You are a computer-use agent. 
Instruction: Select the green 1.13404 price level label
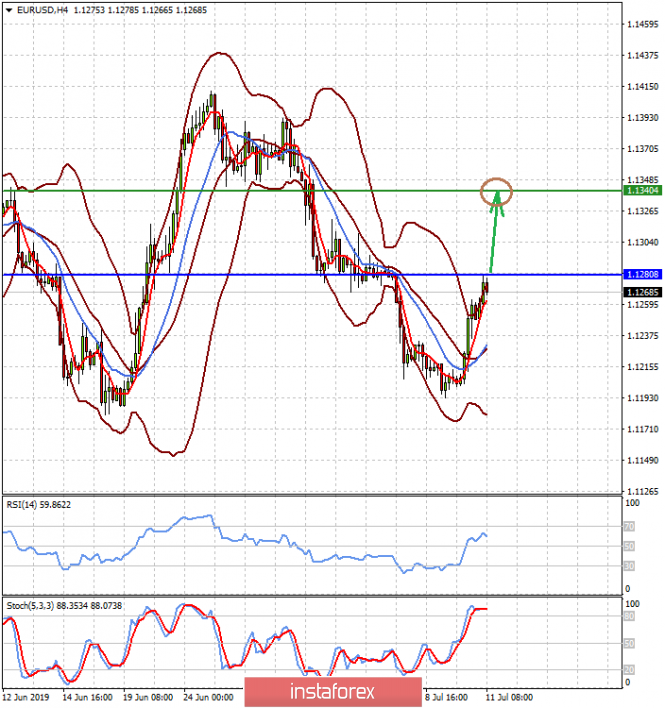640,190
